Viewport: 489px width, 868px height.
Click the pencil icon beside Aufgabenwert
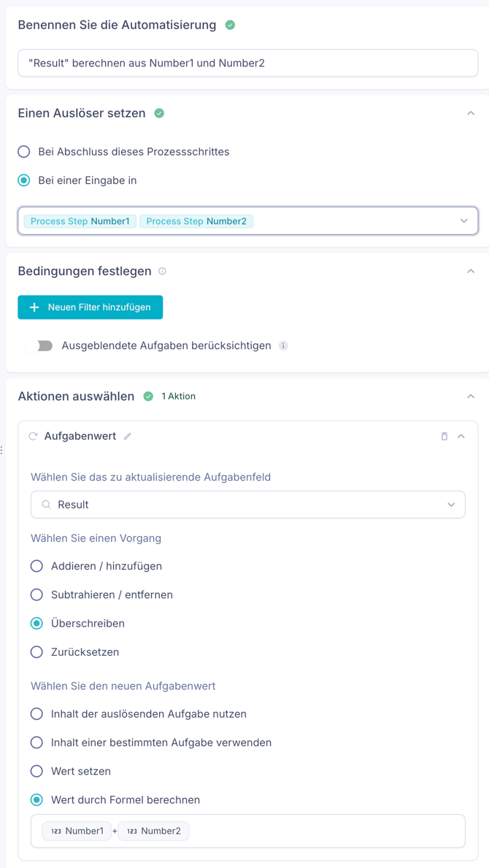coord(128,436)
